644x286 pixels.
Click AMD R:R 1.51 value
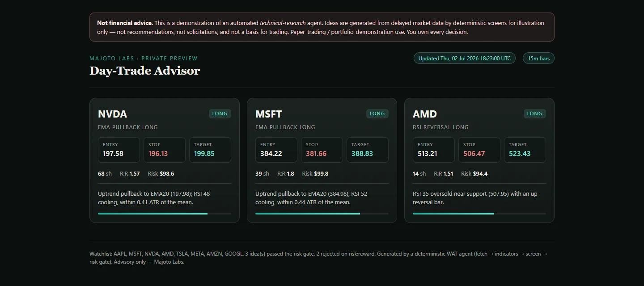[444, 173]
